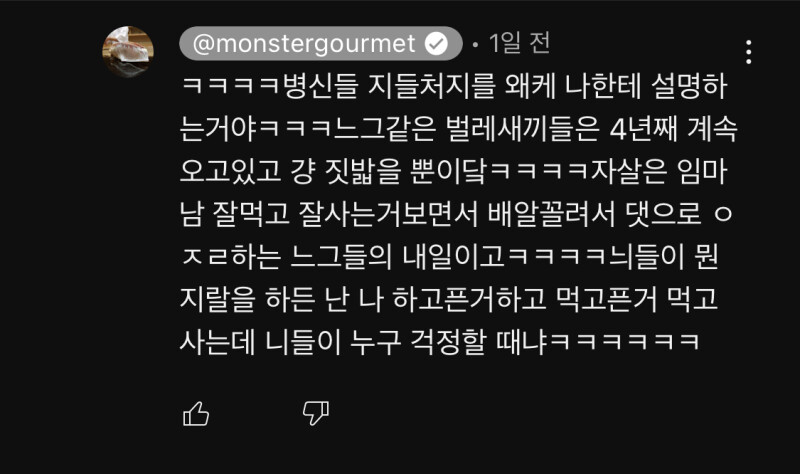The image size is (800, 474).
Task: Click the '1일 전' comment timestamp
Action: pyautogui.click(x=519, y=43)
